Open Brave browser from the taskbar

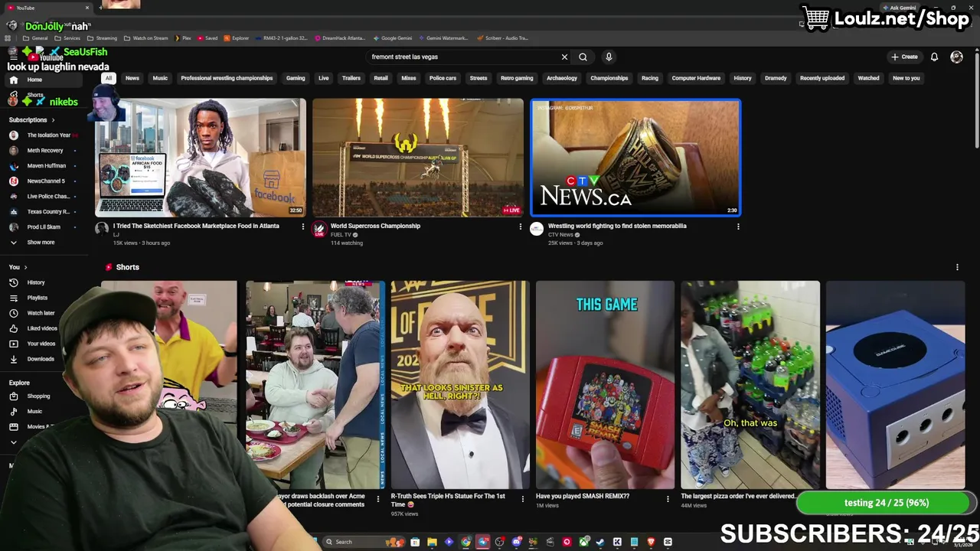pyautogui.click(x=651, y=542)
